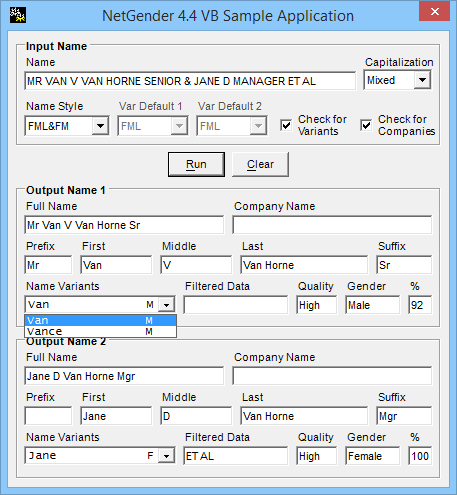Image resolution: width=457 pixels, height=495 pixels.
Task: Click the NetGender application icon in title bar
Action: coord(18,15)
